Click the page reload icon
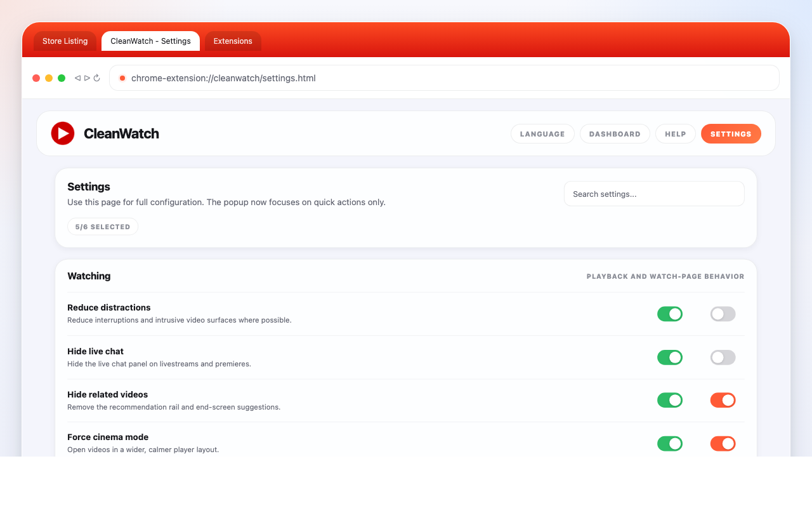Image resolution: width=812 pixels, height=508 pixels. tap(97, 78)
